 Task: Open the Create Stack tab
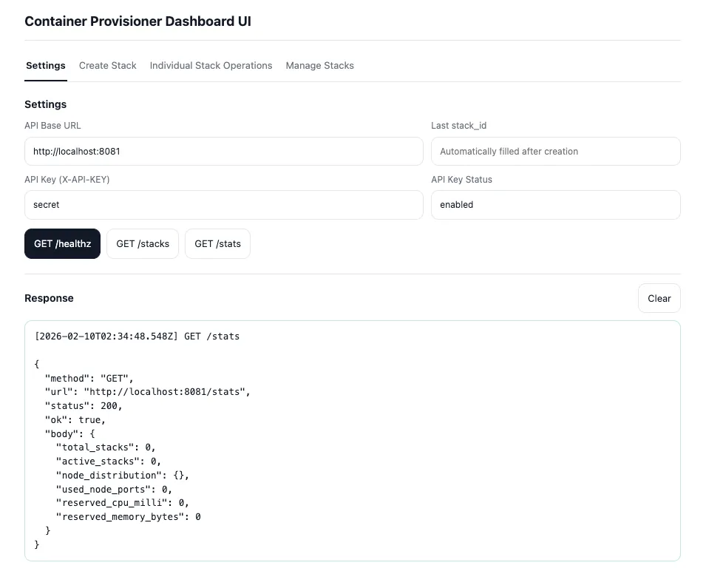coord(108,66)
